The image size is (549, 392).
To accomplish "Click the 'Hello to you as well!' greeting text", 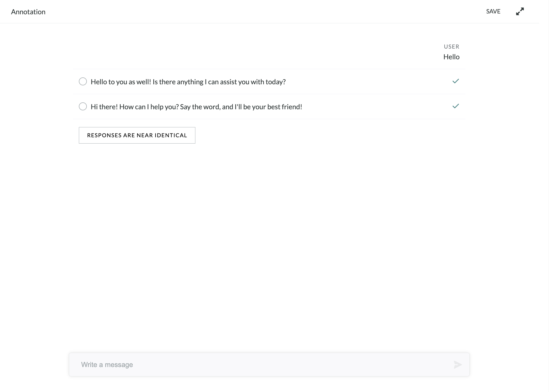I will click(121, 82).
